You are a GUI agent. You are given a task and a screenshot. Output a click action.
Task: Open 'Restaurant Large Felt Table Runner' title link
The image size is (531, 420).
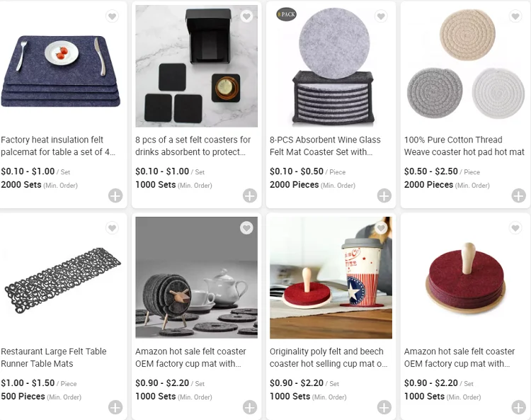(54, 358)
